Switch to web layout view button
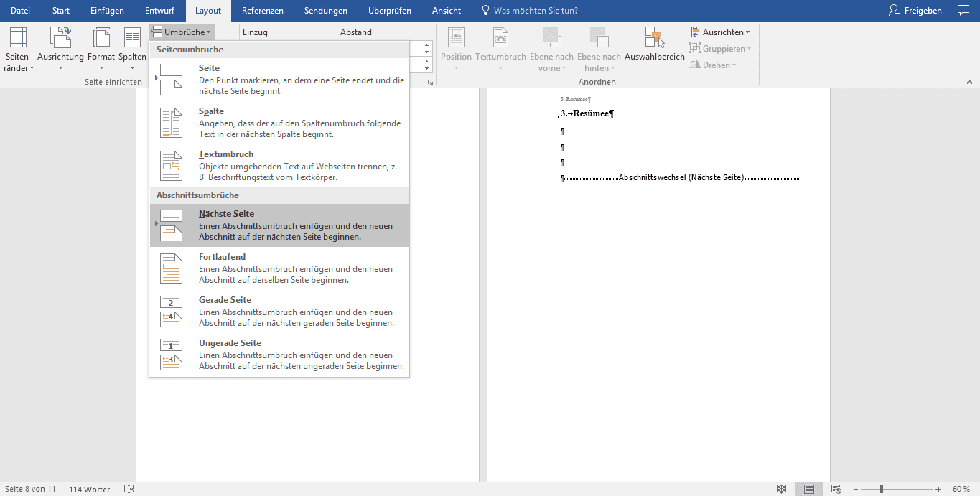980x496 pixels. [837, 489]
